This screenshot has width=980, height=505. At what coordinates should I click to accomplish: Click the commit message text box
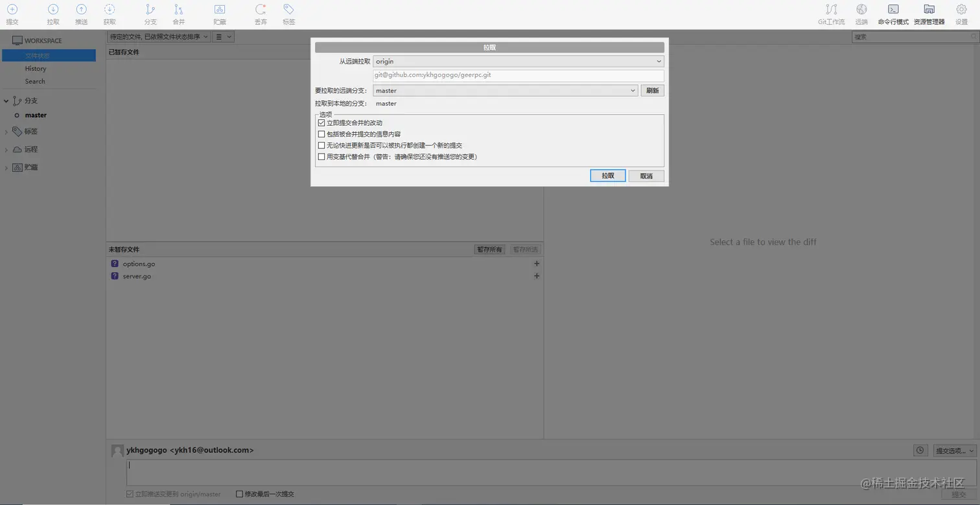click(x=551, y=473)
